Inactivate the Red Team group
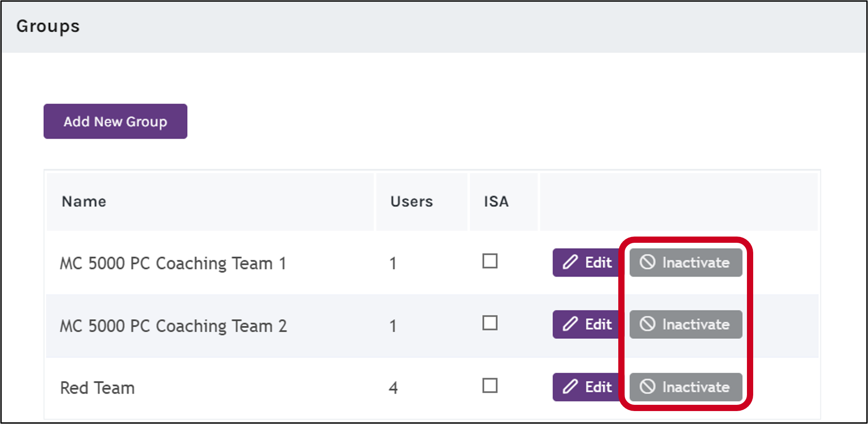The width and height of the screenshot is (868, 424). 686,387
